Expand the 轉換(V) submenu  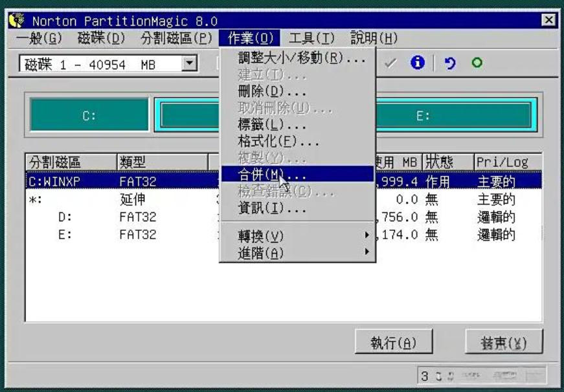[x=297, y=235]
